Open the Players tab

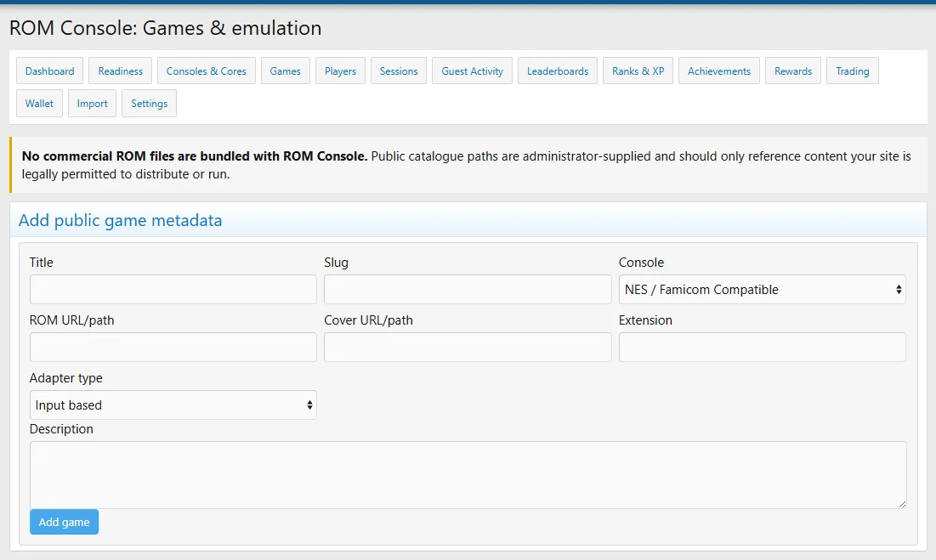[340, 71]
